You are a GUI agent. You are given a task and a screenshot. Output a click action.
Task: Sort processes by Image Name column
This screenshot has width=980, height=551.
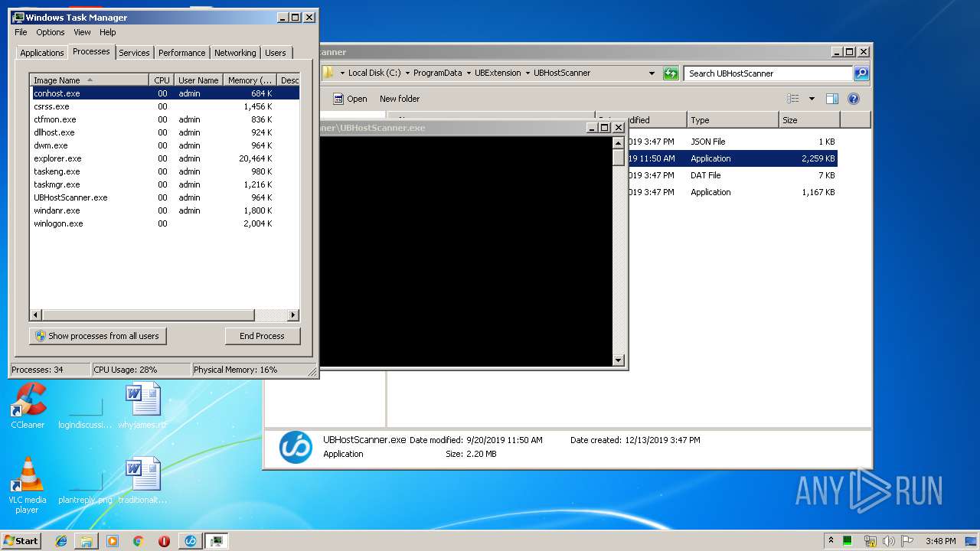click(x=90, y=80)
